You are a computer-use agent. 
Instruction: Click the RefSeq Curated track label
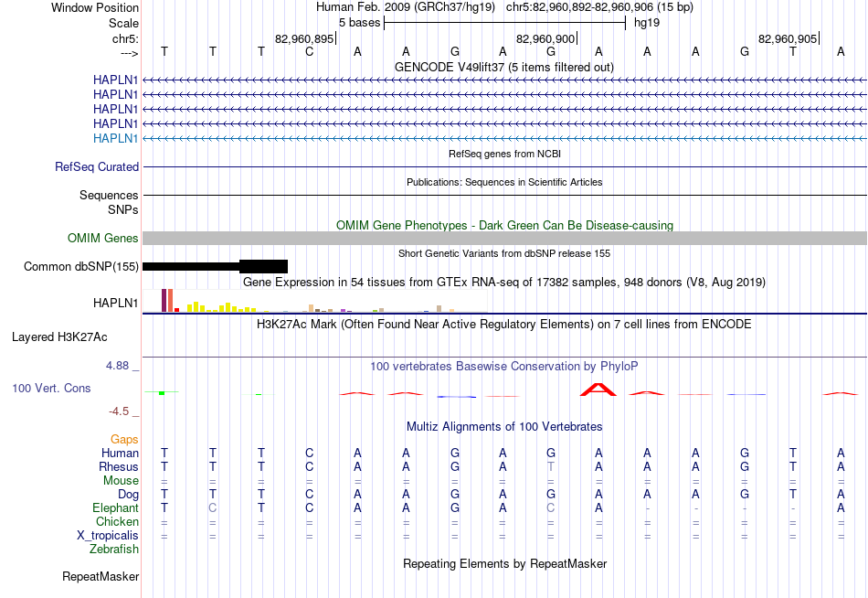click(96, 166)
